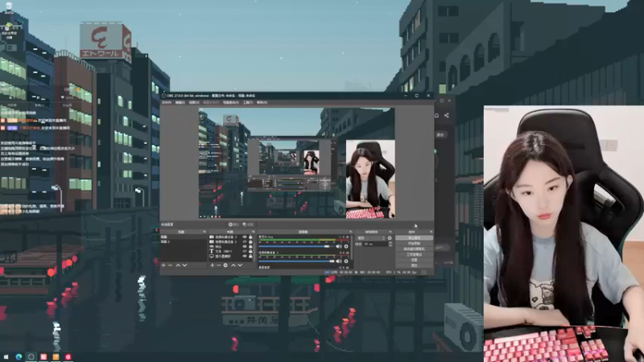Open transition properties gear in Scene Transitions
This screenshot has height=362, width=644.
(390, 238)
